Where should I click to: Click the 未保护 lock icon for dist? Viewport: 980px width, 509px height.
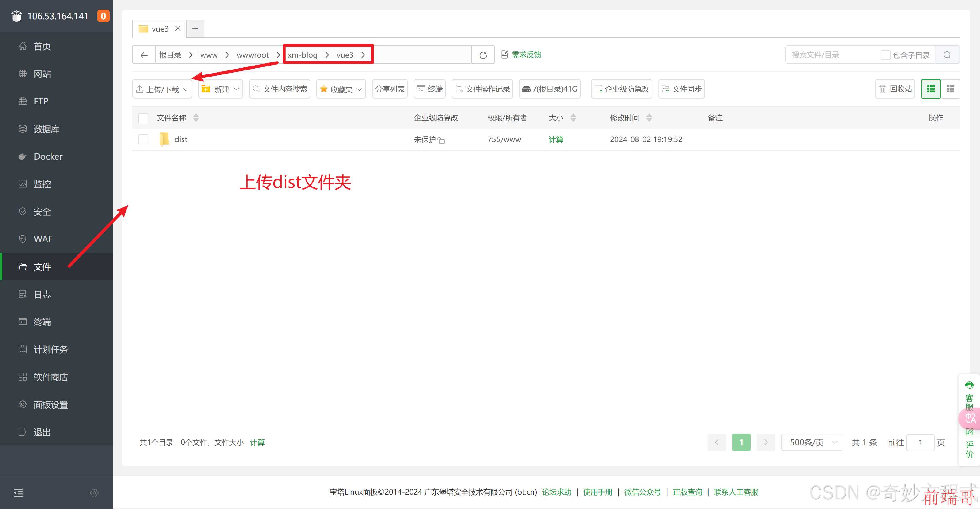[441, 140]
